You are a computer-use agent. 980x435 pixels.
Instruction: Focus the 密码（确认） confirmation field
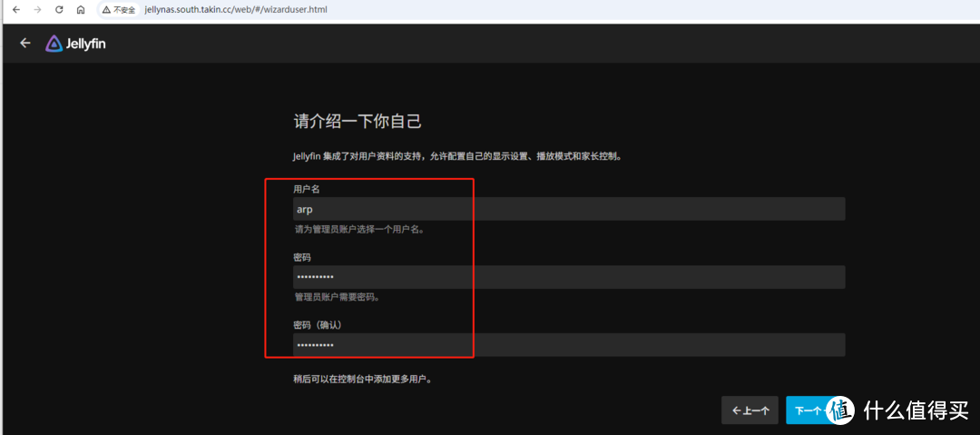569,345
